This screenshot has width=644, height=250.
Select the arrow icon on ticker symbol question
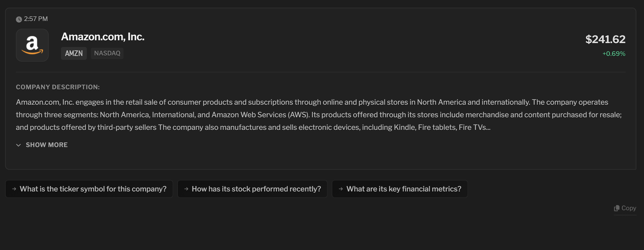(14, 189)
